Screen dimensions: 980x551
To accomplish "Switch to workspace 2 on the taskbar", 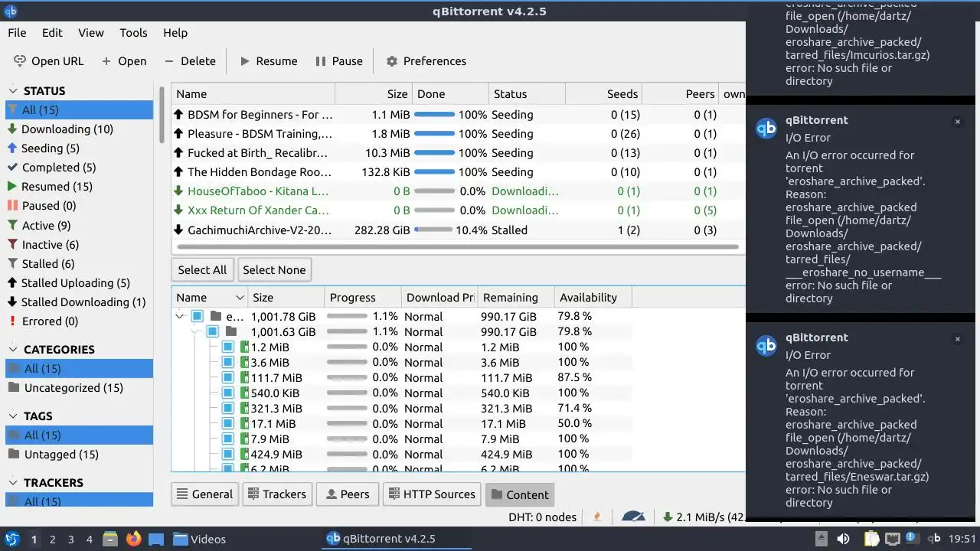I will click(x=53, y=540).
